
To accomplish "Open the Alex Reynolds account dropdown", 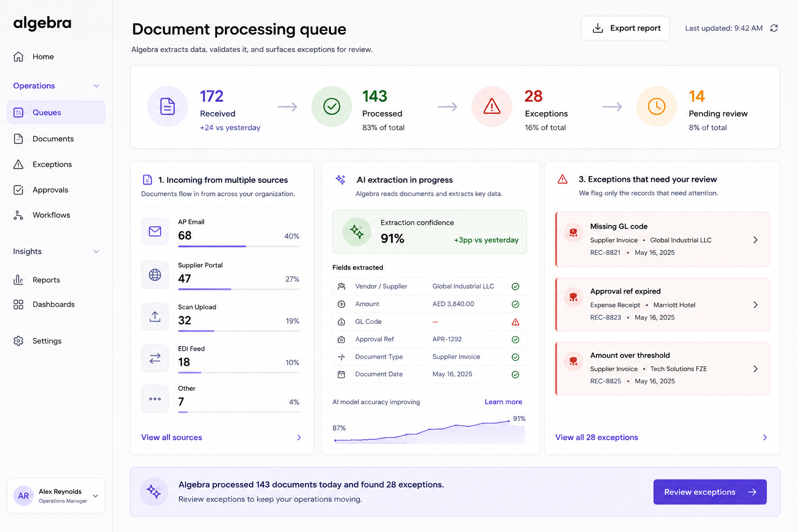I will coord(96,496).
